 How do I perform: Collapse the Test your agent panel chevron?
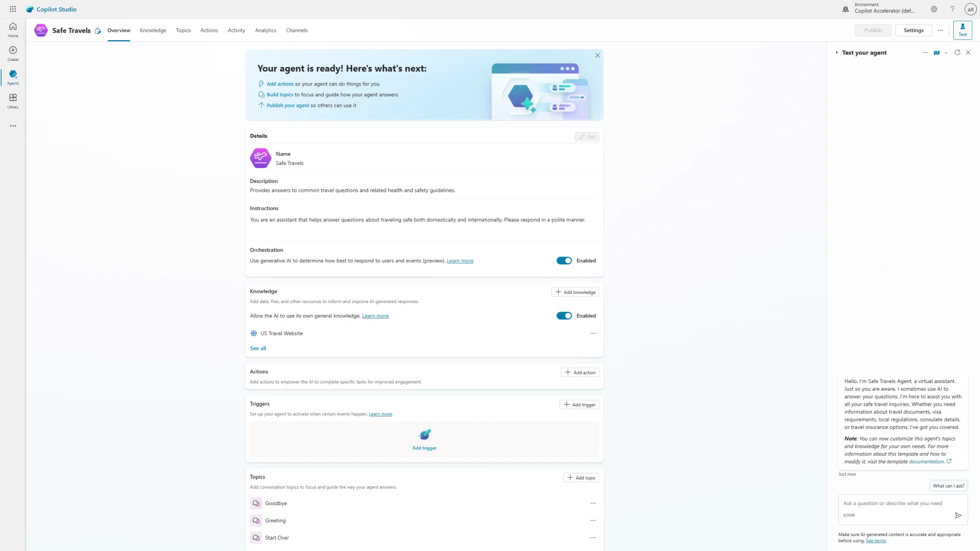(x=836, y=53)
